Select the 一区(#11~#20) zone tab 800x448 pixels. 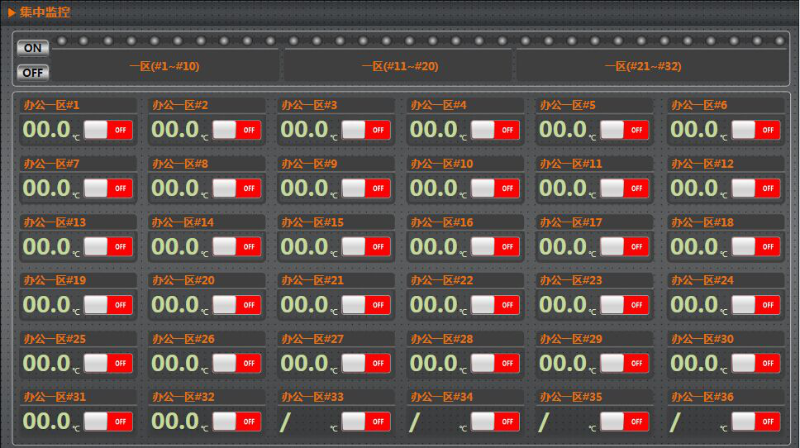[x=399, y=66]
